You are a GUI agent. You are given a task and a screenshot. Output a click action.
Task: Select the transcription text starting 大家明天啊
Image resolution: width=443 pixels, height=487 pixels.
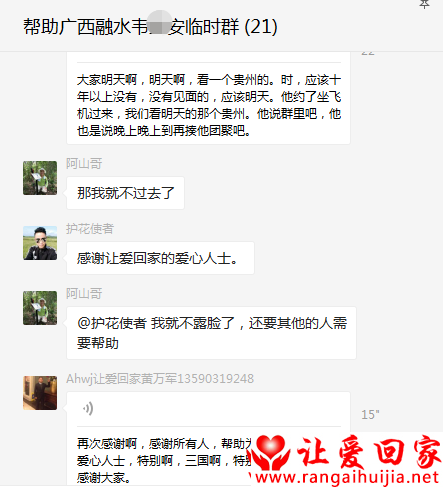209,105
